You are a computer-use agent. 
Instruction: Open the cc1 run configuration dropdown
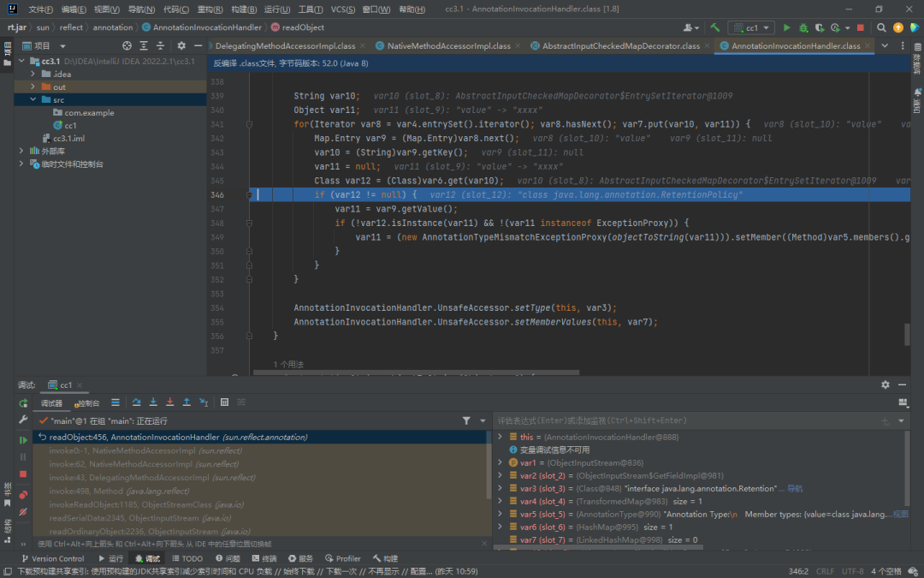pos(751,27)
